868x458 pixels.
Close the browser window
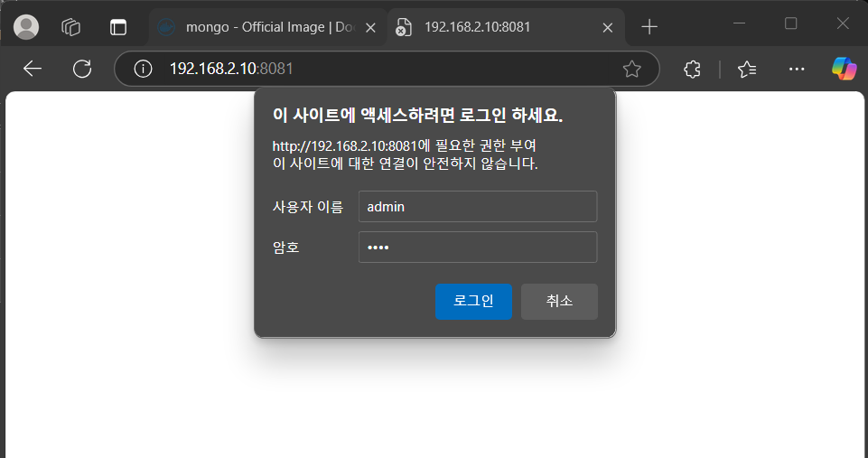(x=843, y=23)
